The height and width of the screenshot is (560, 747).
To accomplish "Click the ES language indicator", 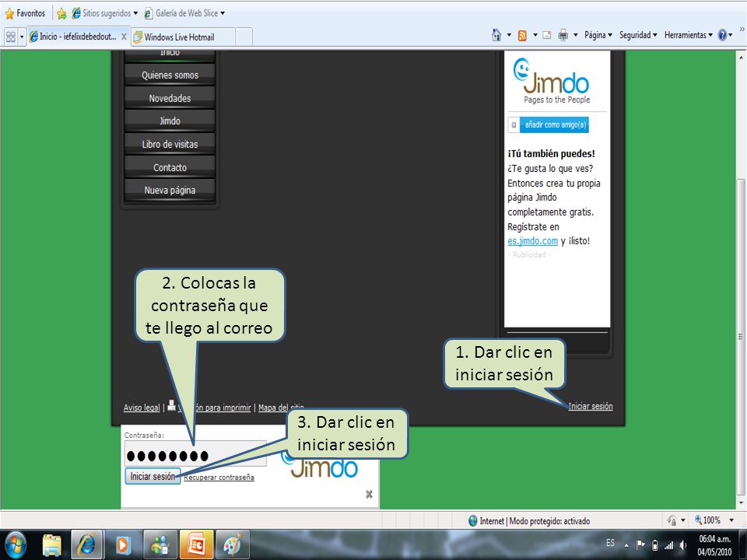I will click(610, 542).
